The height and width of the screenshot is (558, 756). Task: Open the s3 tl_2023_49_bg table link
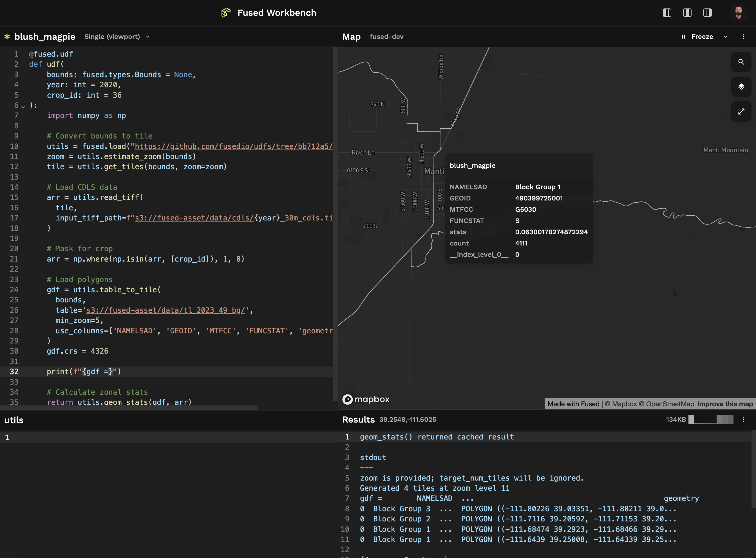pos(165,310)
